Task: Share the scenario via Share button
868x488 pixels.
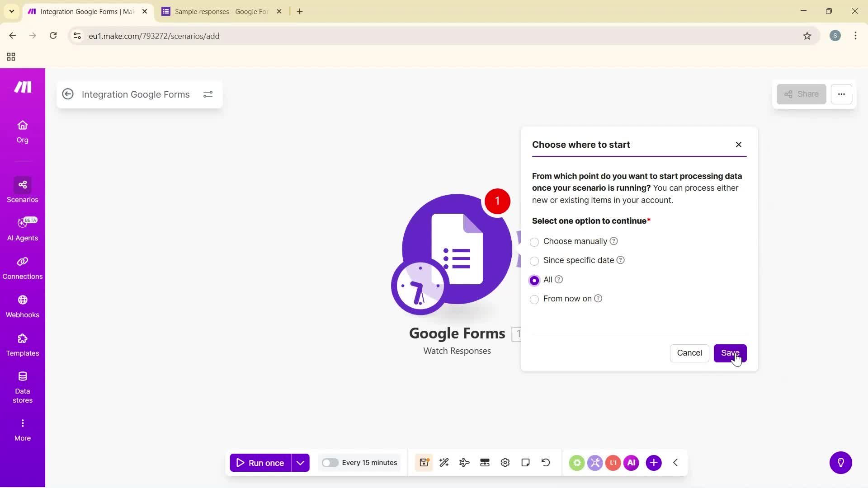Action: click(x=801, y=94)
